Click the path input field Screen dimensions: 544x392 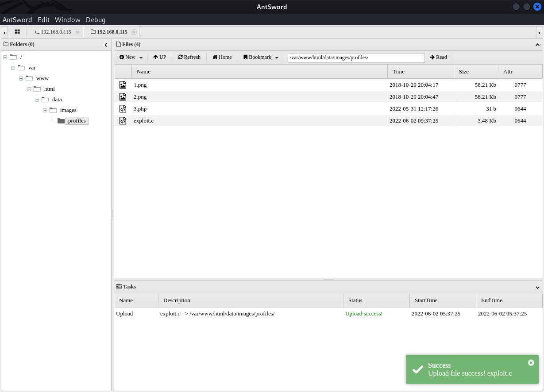tap(356, 58)
